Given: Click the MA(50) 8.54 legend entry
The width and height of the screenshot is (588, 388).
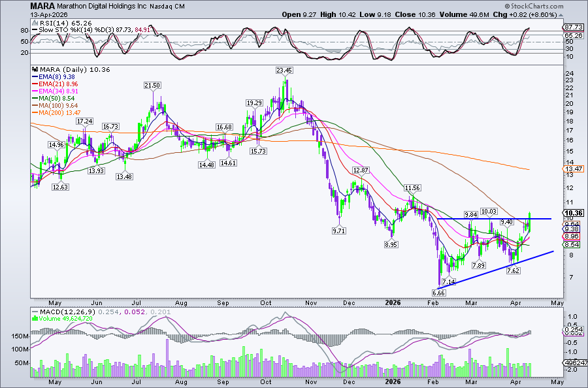Looking at the screenshot, I should coord(56,98).
